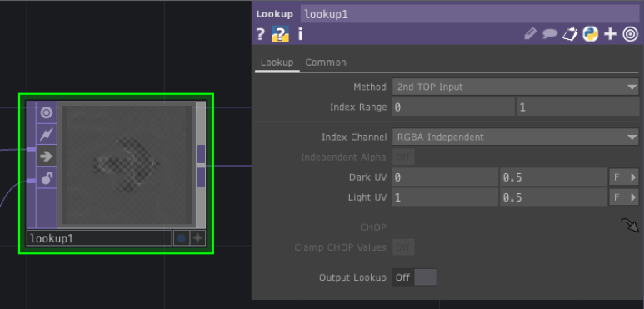Click the CHOP reference arrow button
Image resolution: width=644 pixels, height=309 pixels.
tap(630, 225)
